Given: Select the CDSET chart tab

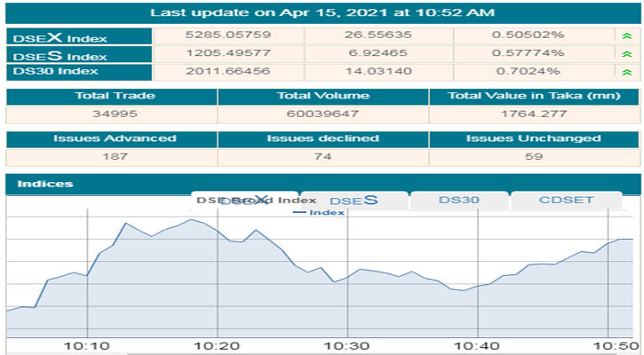Looking at the screenshot, I should pos(567,201).
